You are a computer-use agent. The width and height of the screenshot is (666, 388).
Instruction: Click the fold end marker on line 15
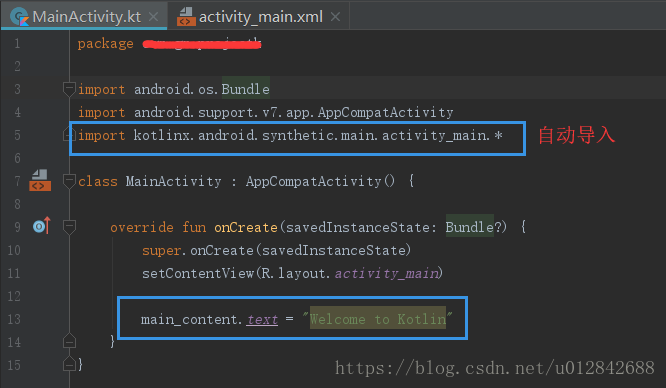pyautogui.click(x=69, y=364)
